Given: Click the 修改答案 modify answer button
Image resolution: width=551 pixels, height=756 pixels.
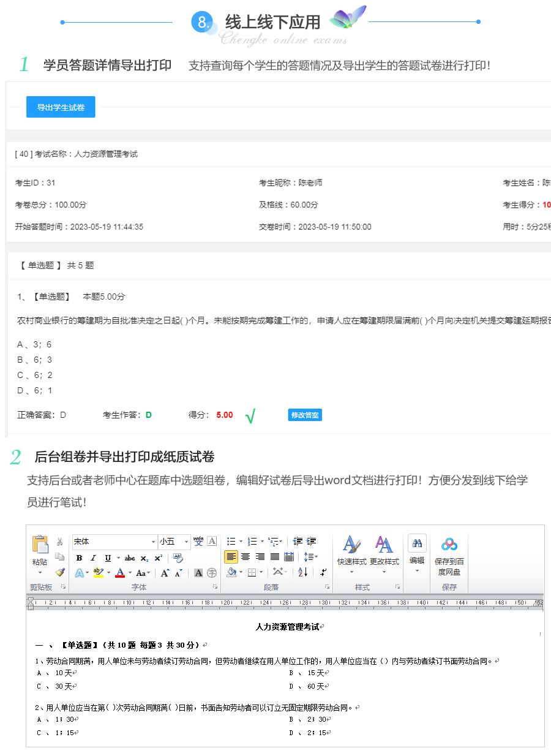Looking at the screenshot, I should click(x=305, y=415).
